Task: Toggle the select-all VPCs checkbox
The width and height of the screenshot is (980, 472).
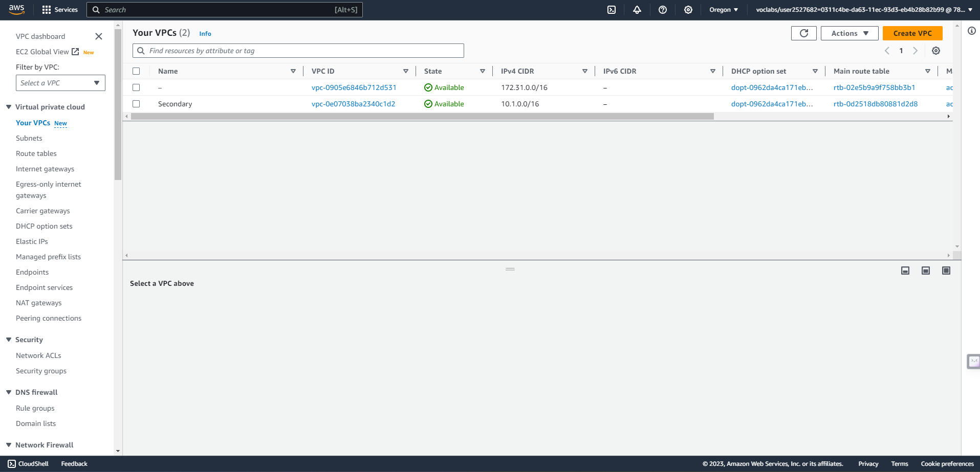Action: 136,71
